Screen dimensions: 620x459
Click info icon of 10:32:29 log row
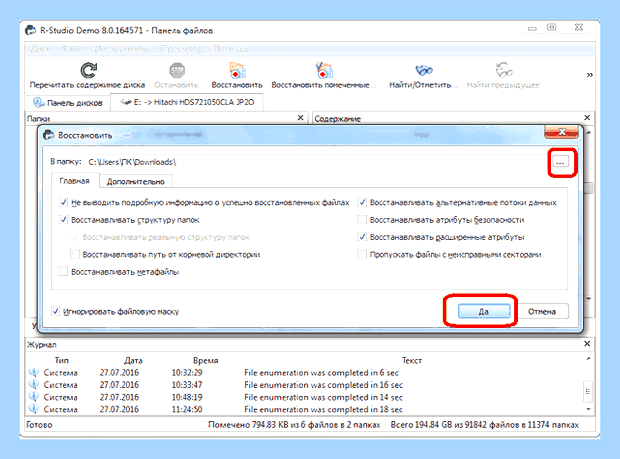34,372
